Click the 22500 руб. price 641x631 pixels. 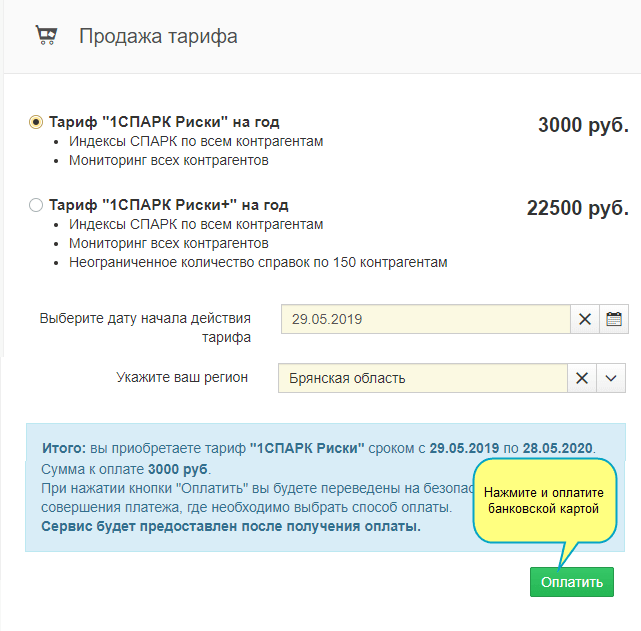tap(577, 208)
